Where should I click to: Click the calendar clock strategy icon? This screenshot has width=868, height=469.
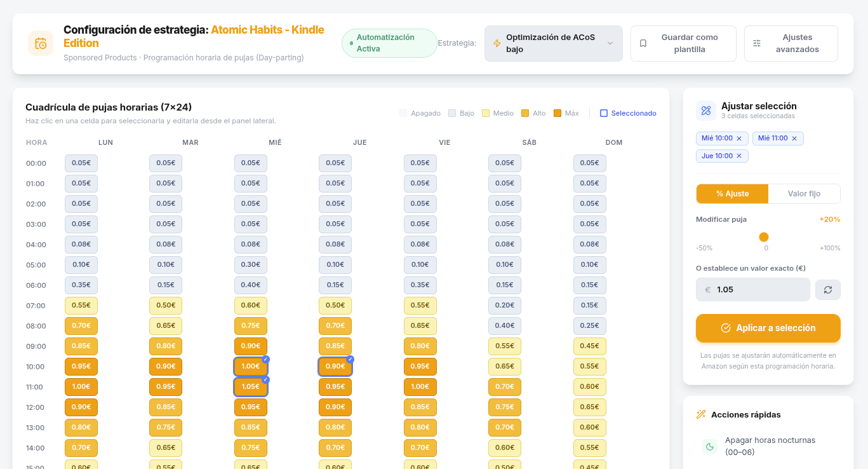point(41,43)
